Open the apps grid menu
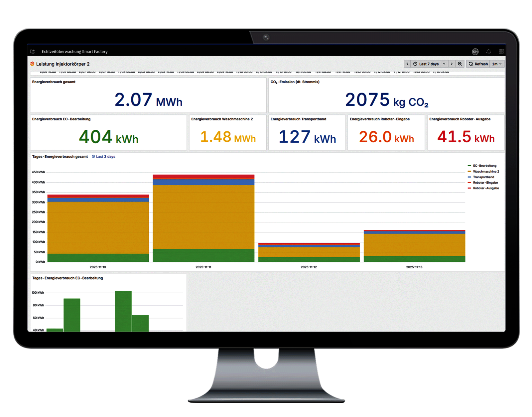 pyautogui.click(x=502, y=52)
